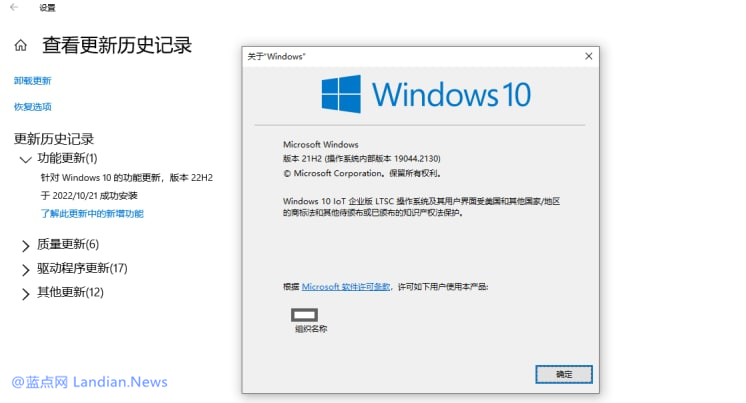Click the 功能更新(1) section label
The width and height of the screenshot is (746, 403).
pyautogui.click(x=68, y=158)
